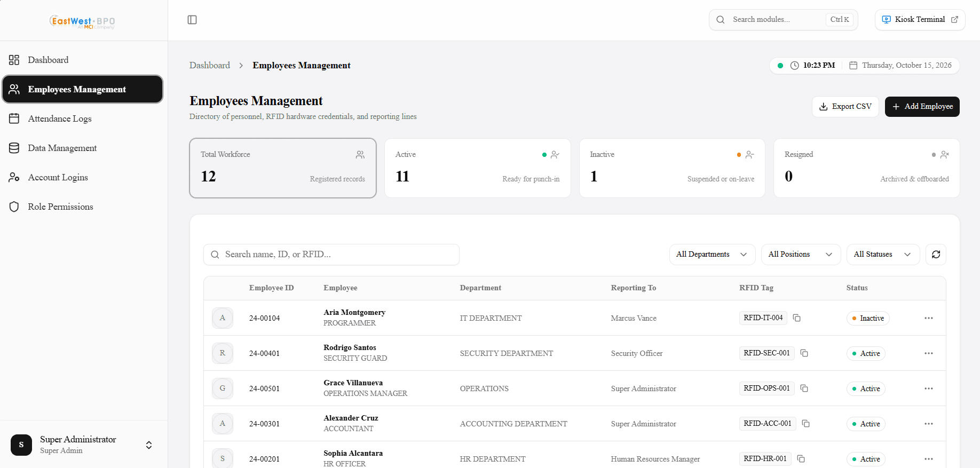The height and width of the screenshot is (468, 980).
Task: Open actions menu for Aria Montgomery
Action: 929,318
